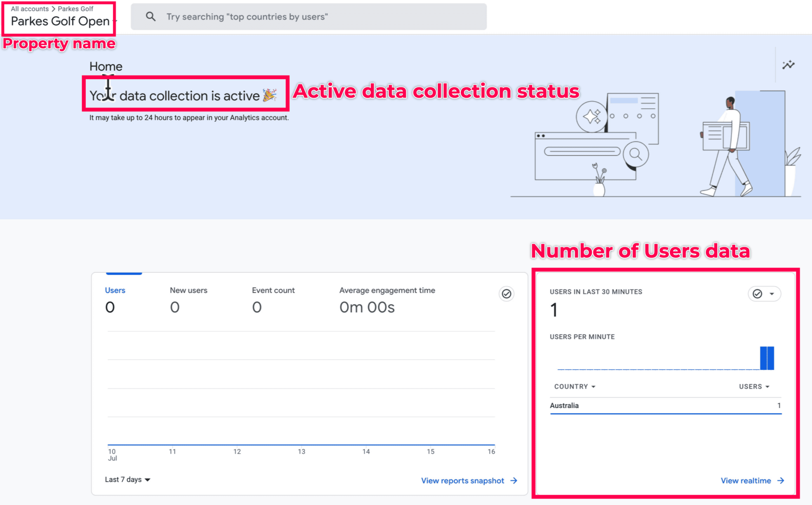Click the Home page heading

[106, 67]
